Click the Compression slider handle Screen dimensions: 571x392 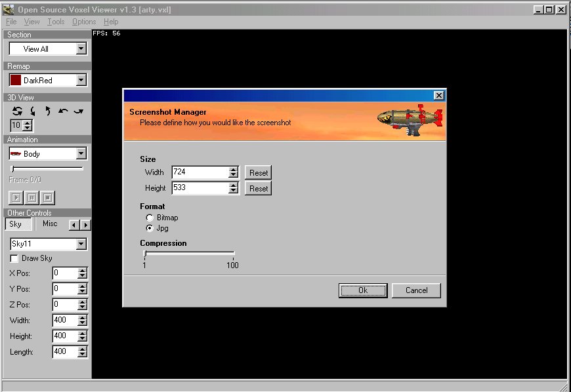145,254
